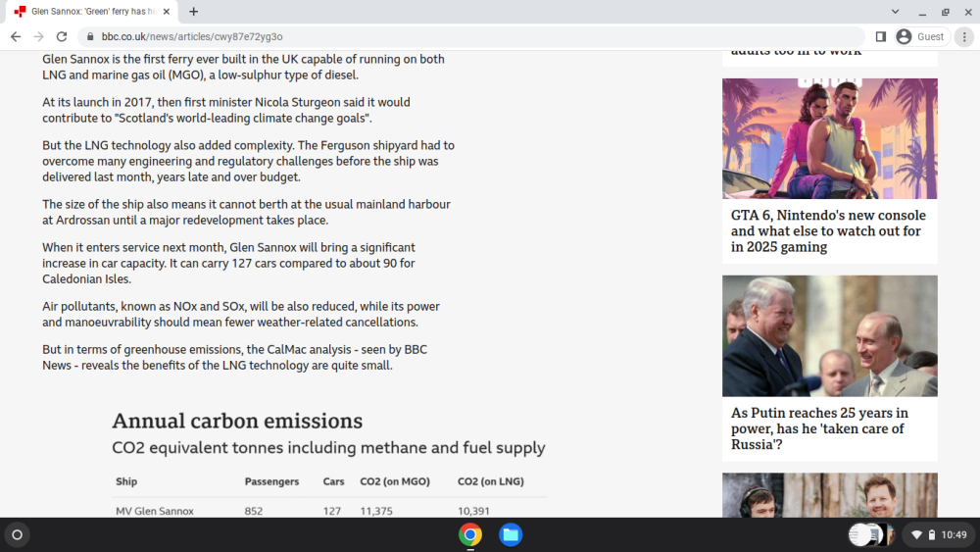980x552 pixels.
Task: Open the Files app from the shelf
Action: click(x=511, y=535)
